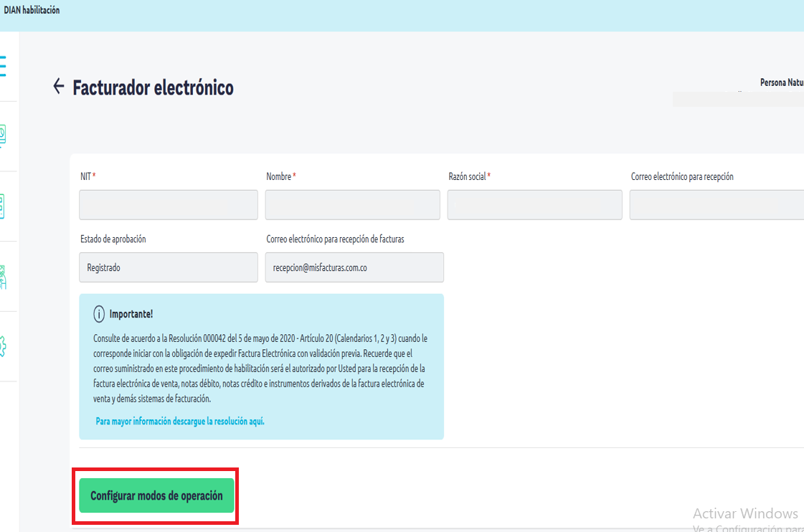Viewport: 804px width, 532px height.
Task: Open the documents icon in the sidebar
Action: pos(3,206)
